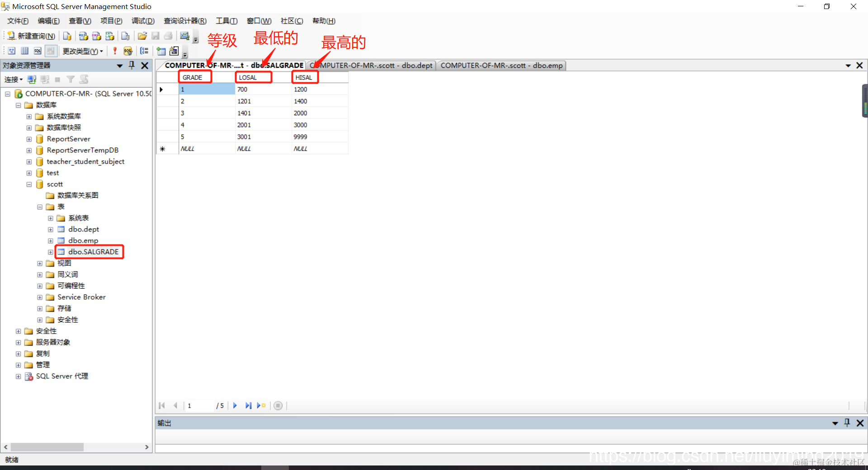
Task: Click the Object Explorer scroll right arrow
Action: pos(147,447)
